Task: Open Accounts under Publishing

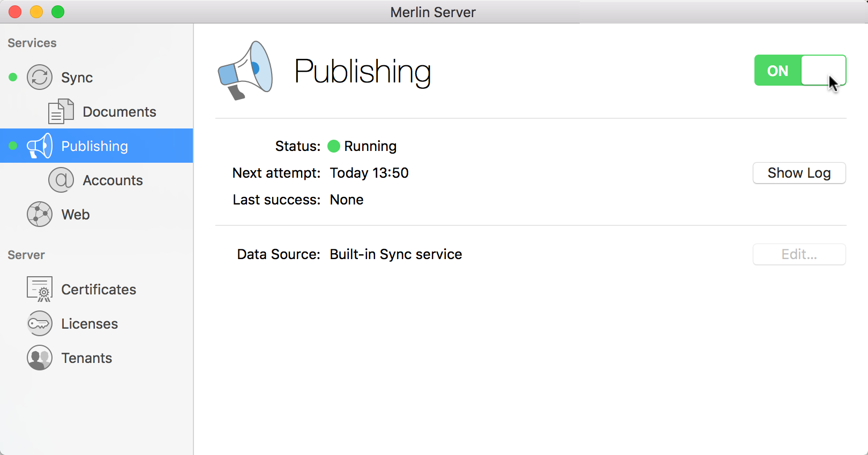Action: 96,180
